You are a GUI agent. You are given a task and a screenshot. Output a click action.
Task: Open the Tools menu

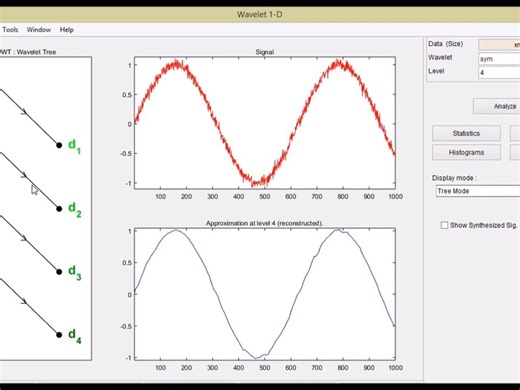tap(10, 30)
